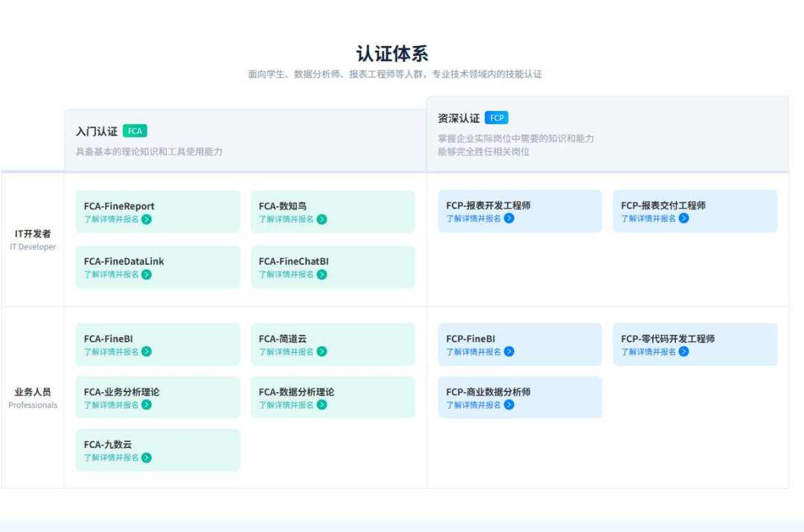Image resolution: width=804 pixels, height=532 pixels.
Task: Click 了解详情并报名 under FCA-简道云
Action: click(286, 352)
